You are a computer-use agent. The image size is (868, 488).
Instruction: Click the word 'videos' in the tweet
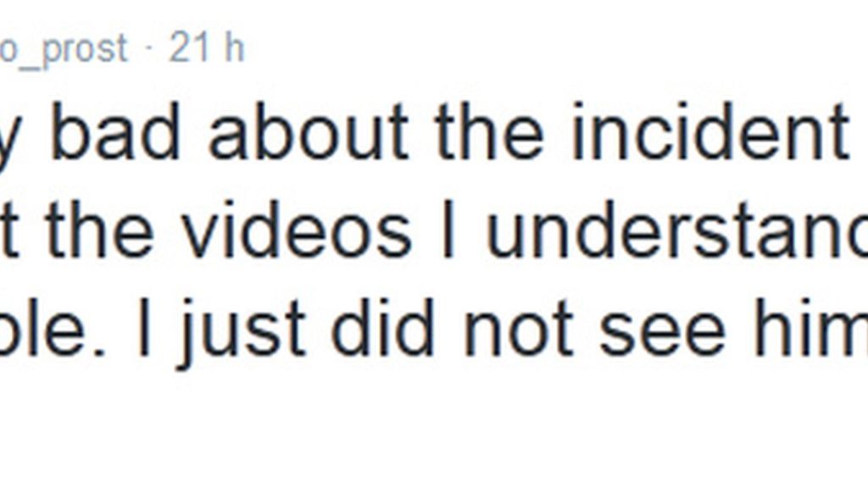297,230
